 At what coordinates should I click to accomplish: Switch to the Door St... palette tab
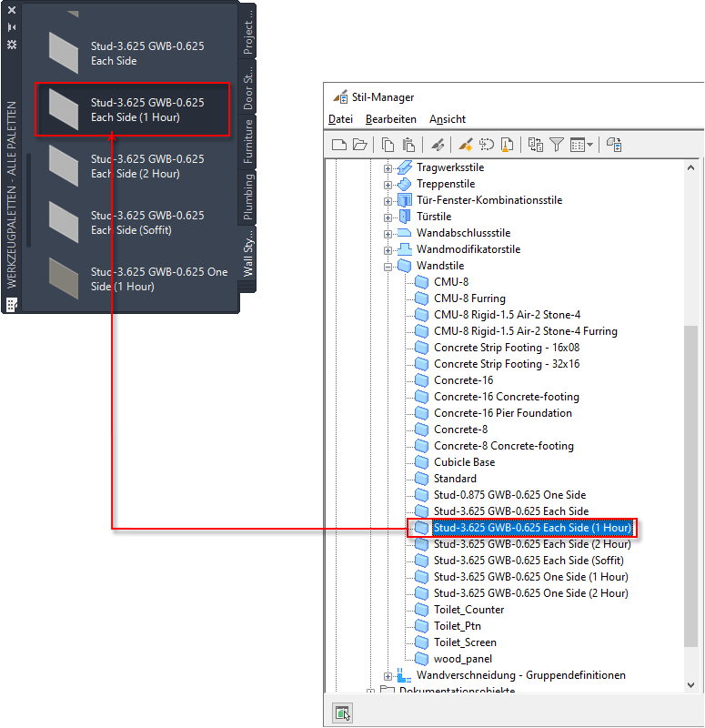click(x=247, y=87)
